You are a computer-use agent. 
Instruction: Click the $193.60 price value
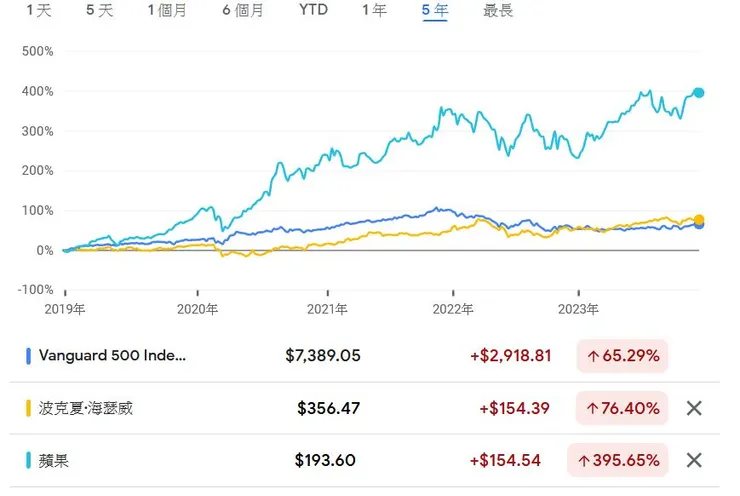pos(325,460)
